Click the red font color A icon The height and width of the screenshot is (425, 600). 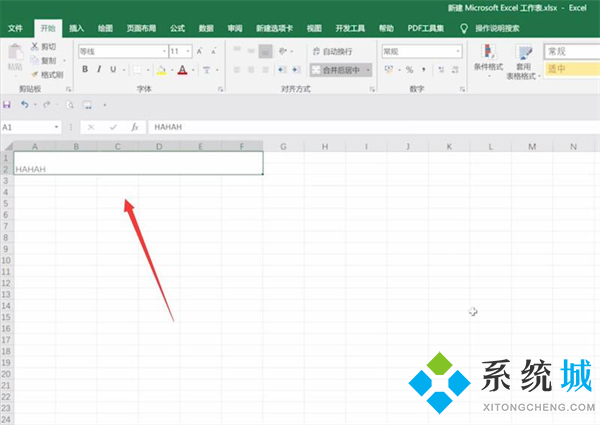tap(183, 70)
